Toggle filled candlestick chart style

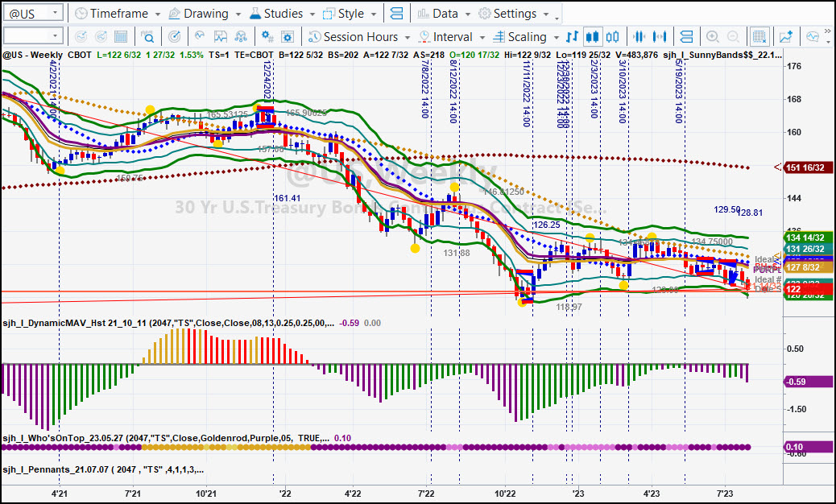coord(592,37)
